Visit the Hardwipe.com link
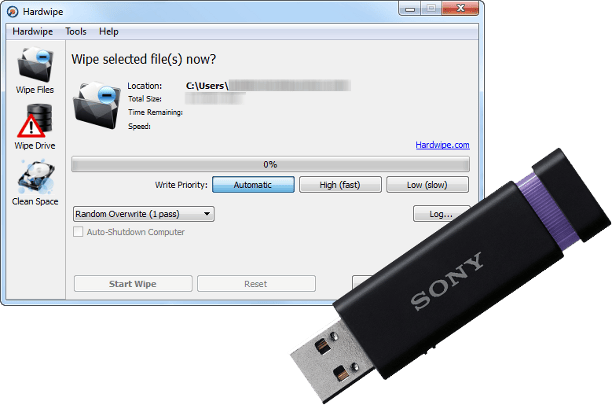 [442, 145]
